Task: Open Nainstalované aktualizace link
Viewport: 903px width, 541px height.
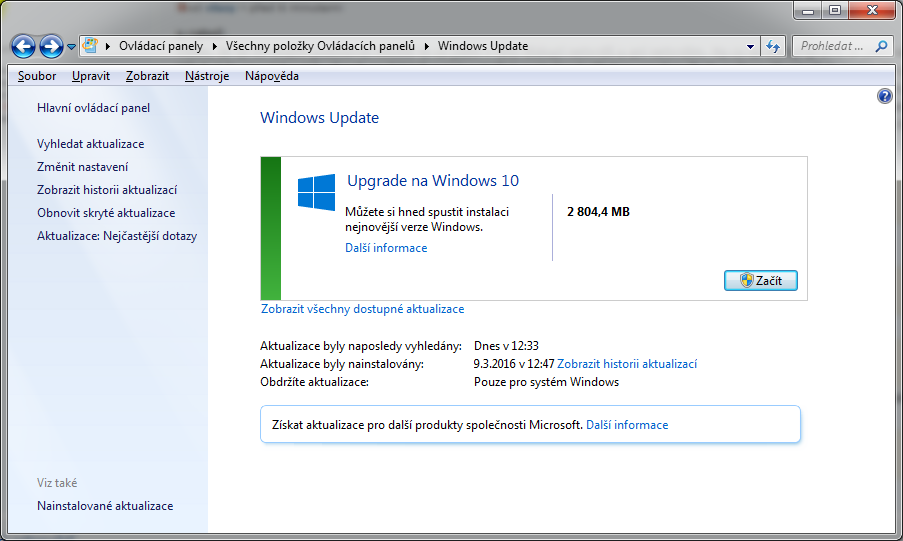Action: [105, 505]
